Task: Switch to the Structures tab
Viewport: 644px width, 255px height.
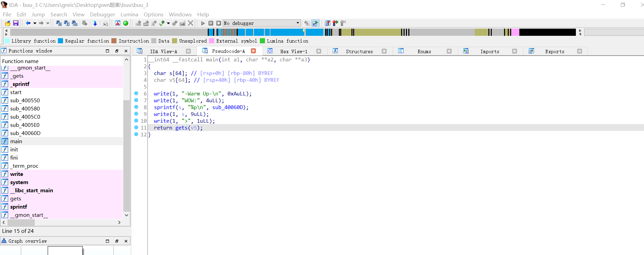Action: pos(359,51)
